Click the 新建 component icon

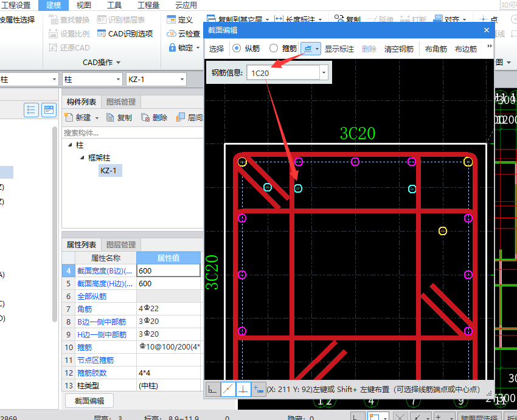68,117
